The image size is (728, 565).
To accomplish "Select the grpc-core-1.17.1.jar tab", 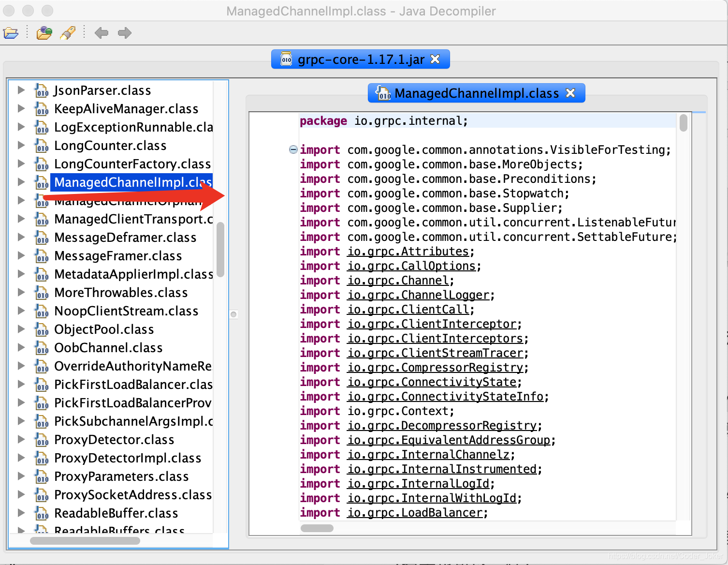I will pyautogui.click(x=360, y=59).
